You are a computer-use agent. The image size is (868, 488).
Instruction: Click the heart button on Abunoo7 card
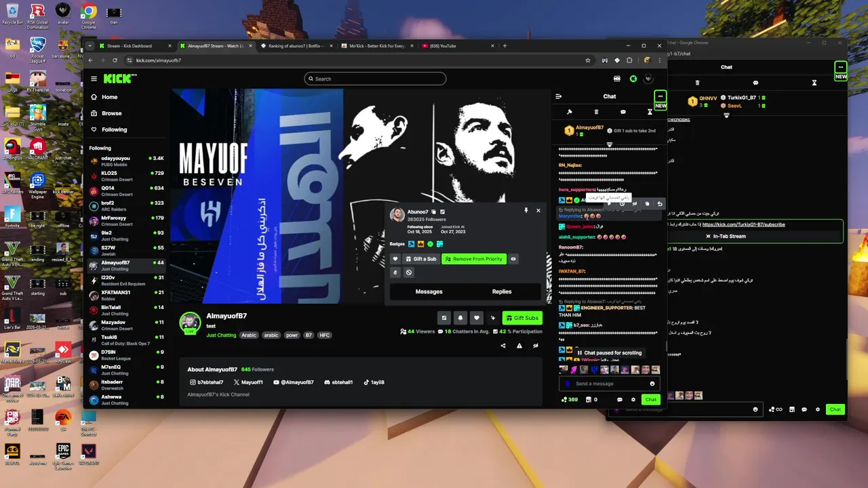[395, 259]
